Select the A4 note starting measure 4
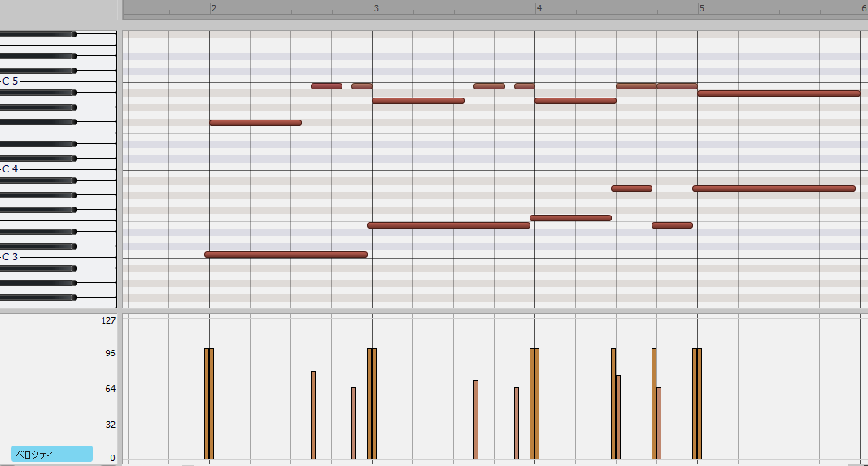Screen dimensions: 868x466 click(x=575, y=101)
